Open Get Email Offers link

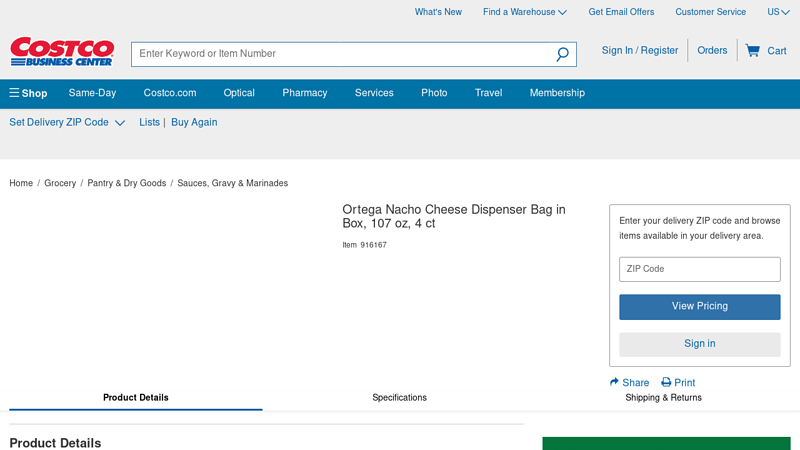tap(621, 12)
